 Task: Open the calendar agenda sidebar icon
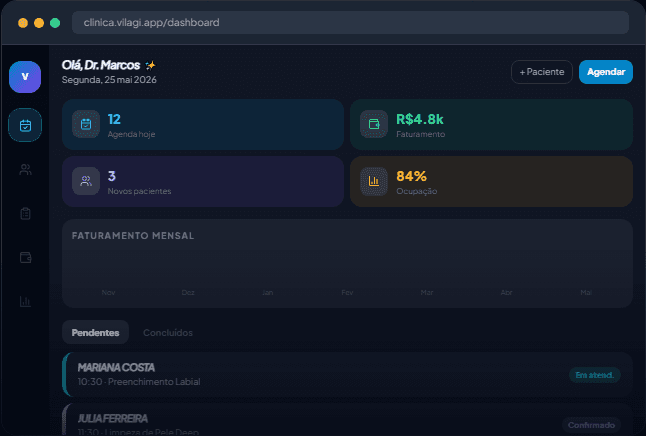[x=25, y=125]
